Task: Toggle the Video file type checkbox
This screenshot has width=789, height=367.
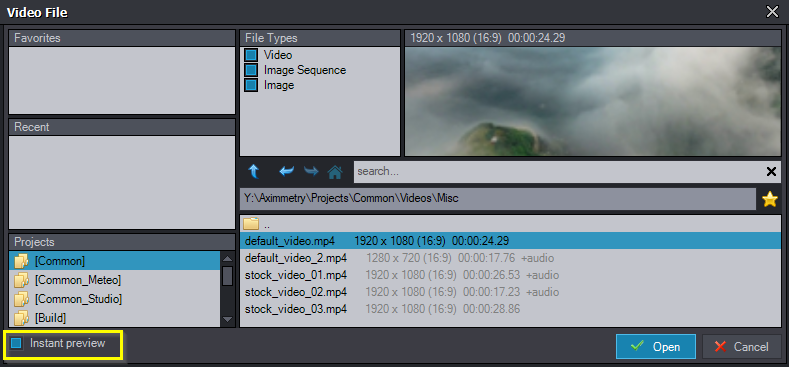Action: [251, 55]
